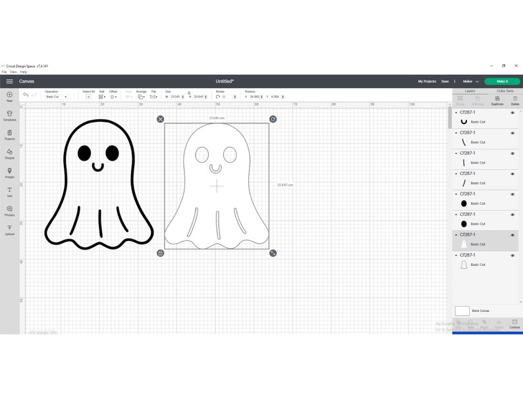Screen dimensions: 523x420
Task: Hide the backslash-stroke layer via eye icon
Action: click(512, 133)
